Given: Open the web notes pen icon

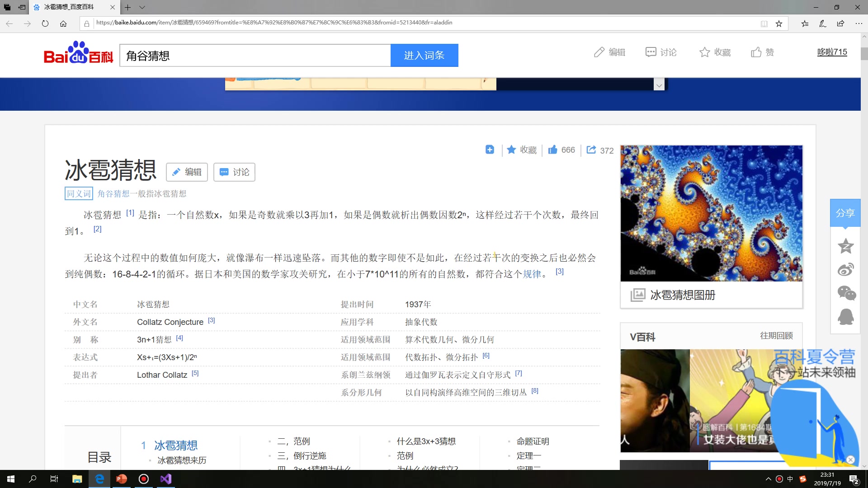Looking at the screenshot, I should pos(823,23).
